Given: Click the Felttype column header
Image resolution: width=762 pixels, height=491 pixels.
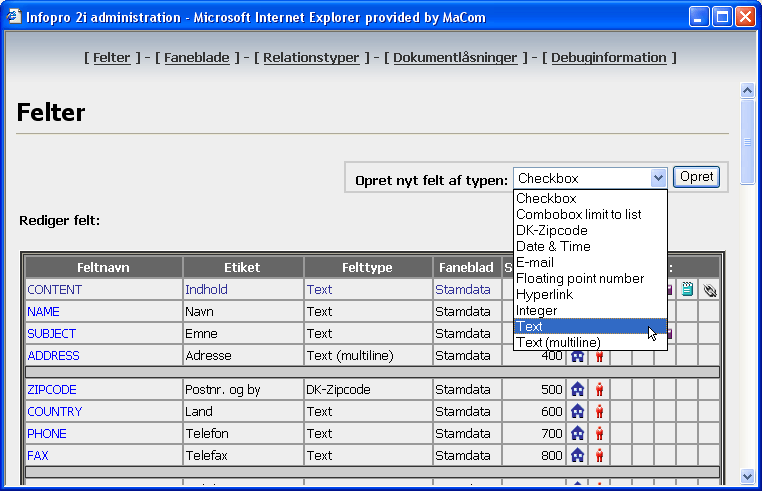Looking at the screenshot, I should pyautogui.click(x=367, y=267).
